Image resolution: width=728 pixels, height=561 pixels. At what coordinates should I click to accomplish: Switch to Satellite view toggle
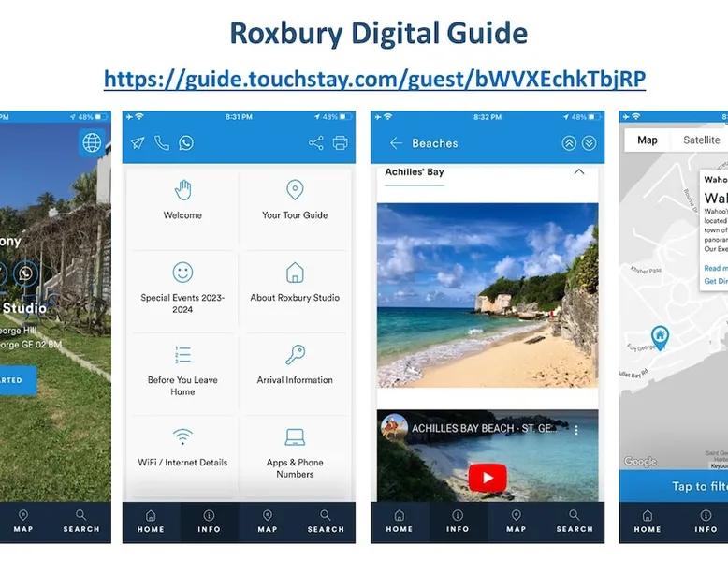click(702, 140)
